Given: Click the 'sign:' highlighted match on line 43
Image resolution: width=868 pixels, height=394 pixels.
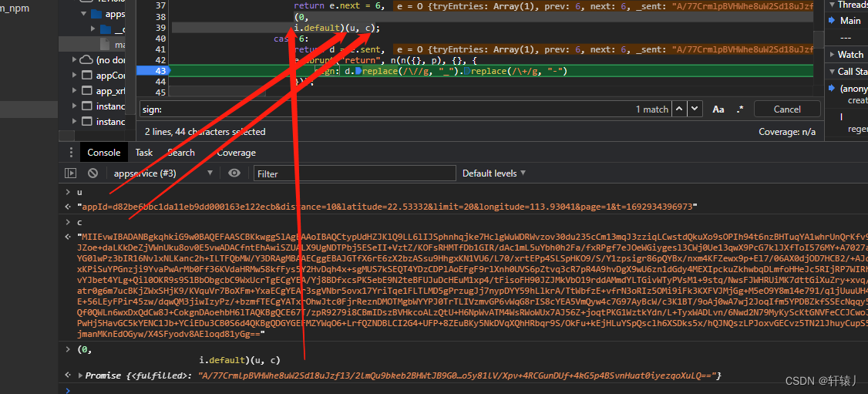Looking at the screenshot, I should 327,71.
